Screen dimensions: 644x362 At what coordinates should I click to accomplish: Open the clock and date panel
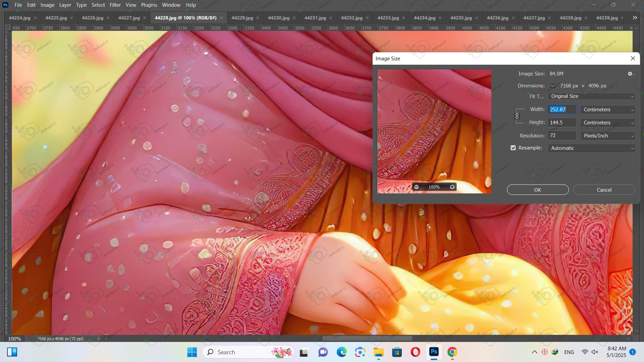pyautogui.click(x=616, y=352)
